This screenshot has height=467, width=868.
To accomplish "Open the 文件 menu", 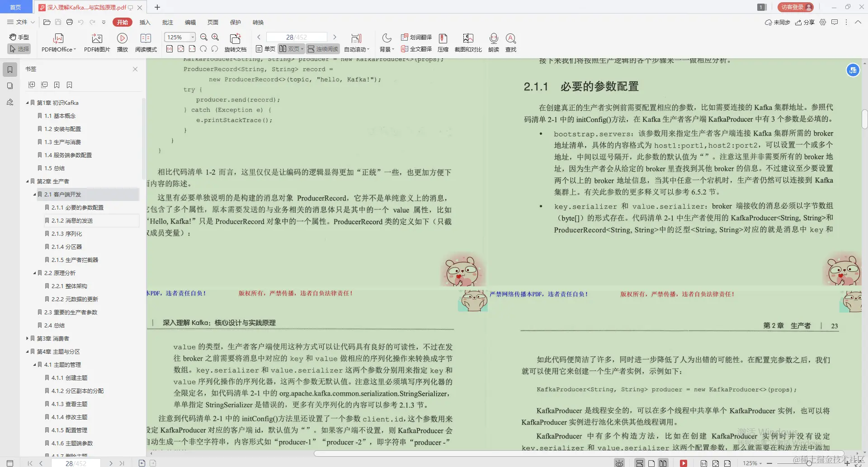I will tap(21, 22).
